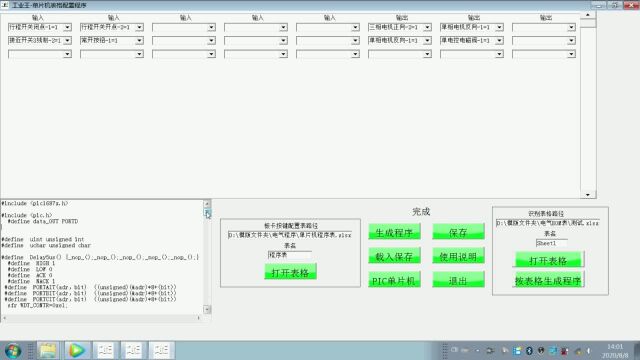Open the empty last-column top row dropdown
640x360 pixels.
(571, 27)
